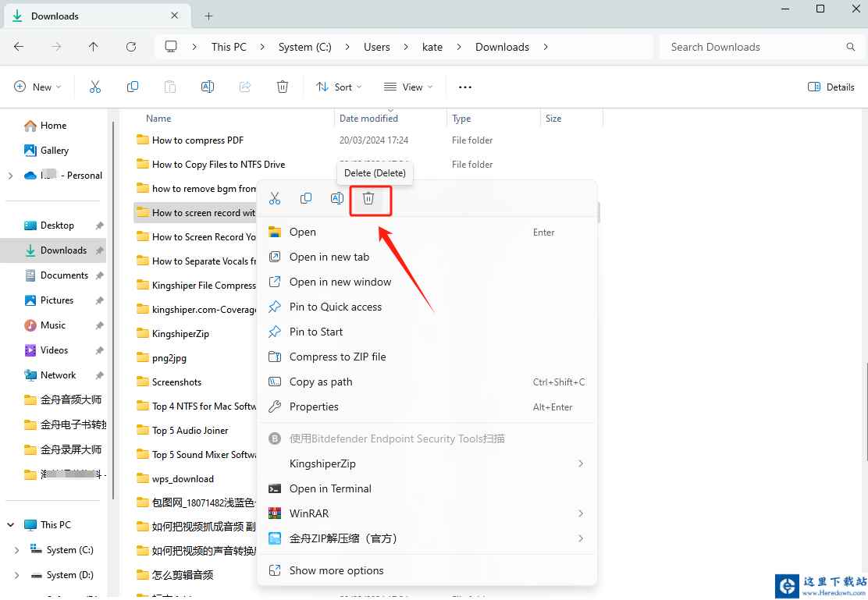The height and width of the screenshot is (600, 868).
Task: Unpin Desktop from Quick access
Action: (x=100, y=225)
